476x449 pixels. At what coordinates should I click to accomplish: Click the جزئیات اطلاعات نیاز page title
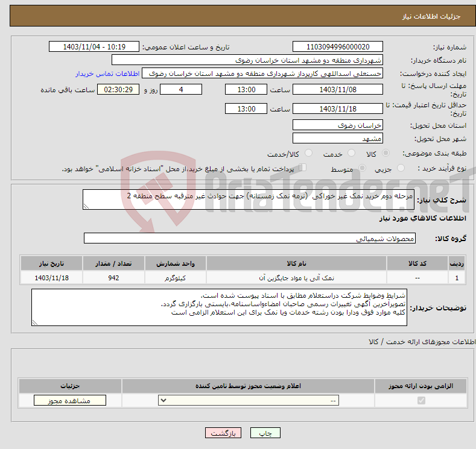431,16
